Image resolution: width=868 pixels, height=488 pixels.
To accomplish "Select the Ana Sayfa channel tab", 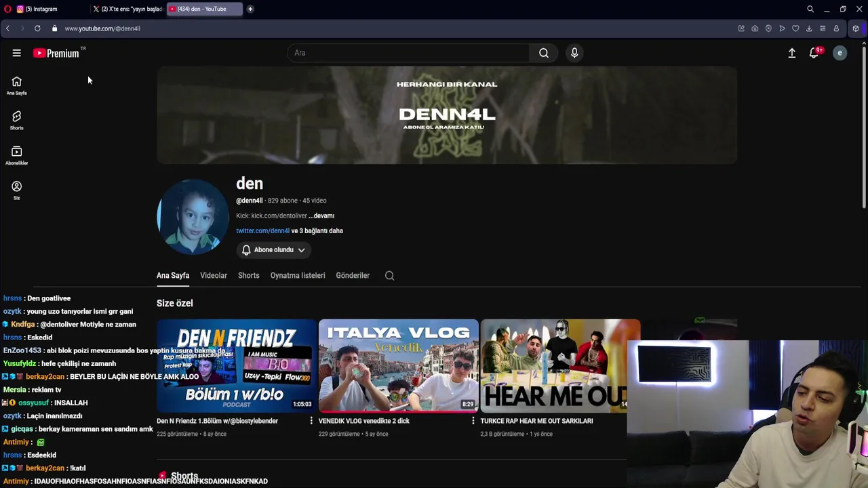I will (x=173, y=275).
